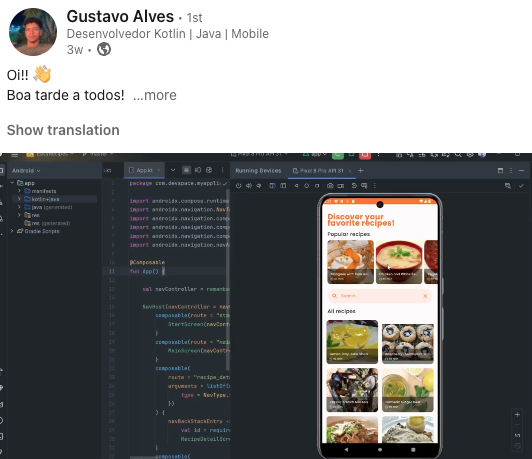This screenshot has width=532, height=459.
Task: Click the globe public visibility icon
Action: point(104,50)
